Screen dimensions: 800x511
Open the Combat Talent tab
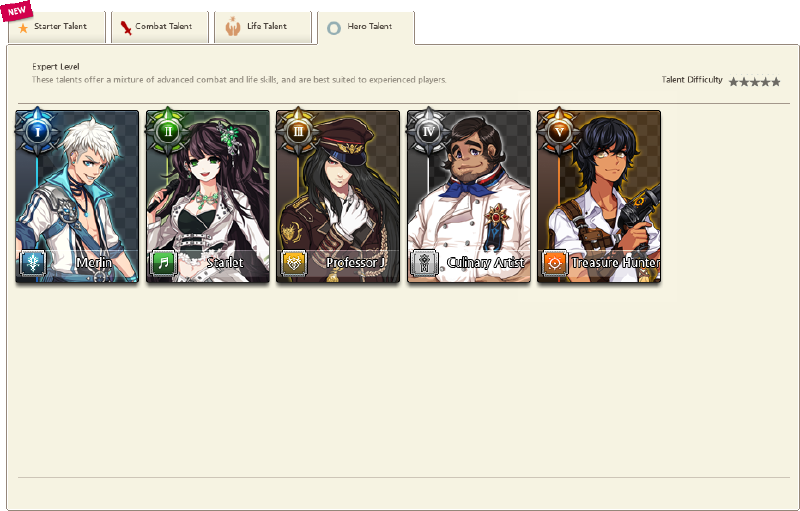click(x=160, y=27)
